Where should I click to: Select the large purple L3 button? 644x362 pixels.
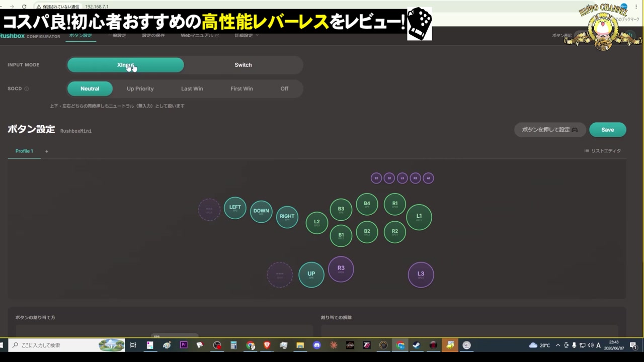coord(421,275)
